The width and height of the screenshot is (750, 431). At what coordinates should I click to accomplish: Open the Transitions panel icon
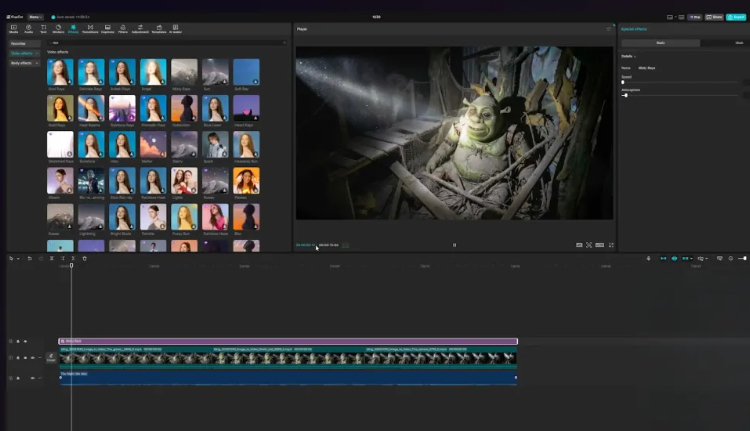pos(88,28)
